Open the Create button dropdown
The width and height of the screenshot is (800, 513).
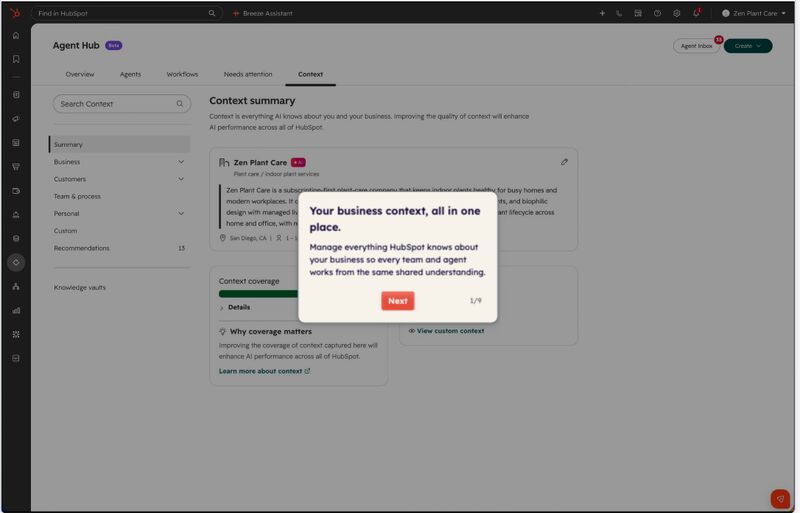click(748, 46)
